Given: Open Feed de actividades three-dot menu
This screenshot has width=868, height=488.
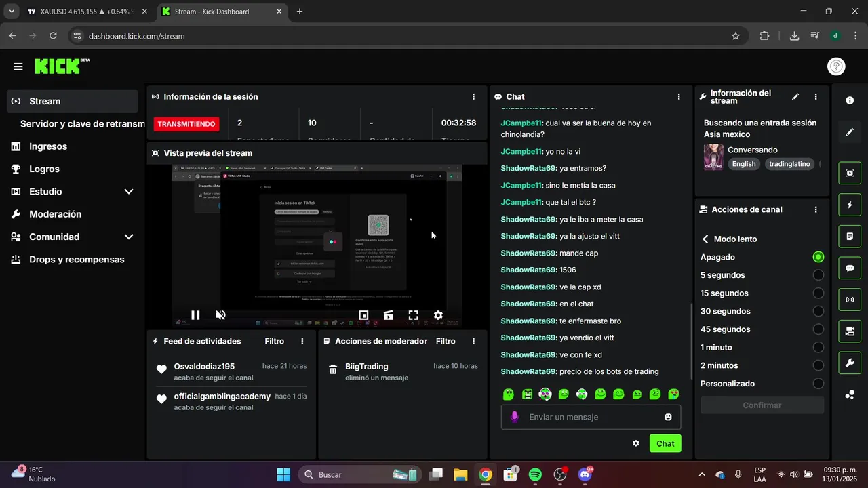Looking at the screenshot, I should pos(302,341).
